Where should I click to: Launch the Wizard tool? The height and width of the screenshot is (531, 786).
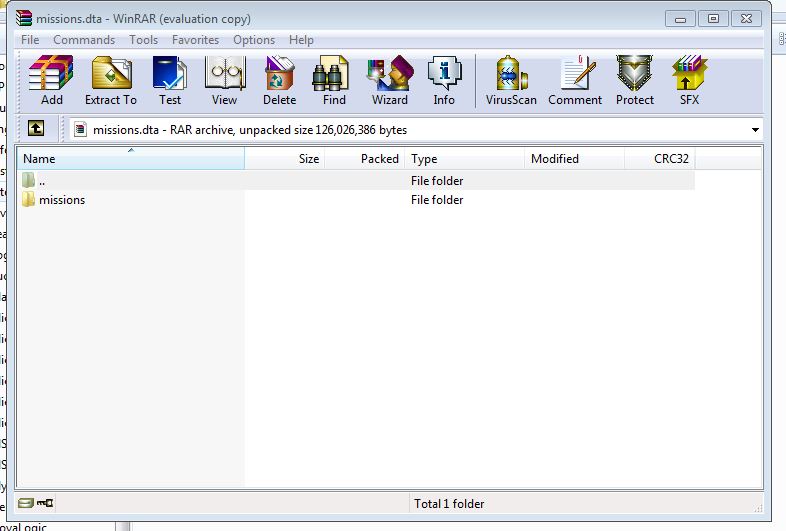click(x=390, y=80)
